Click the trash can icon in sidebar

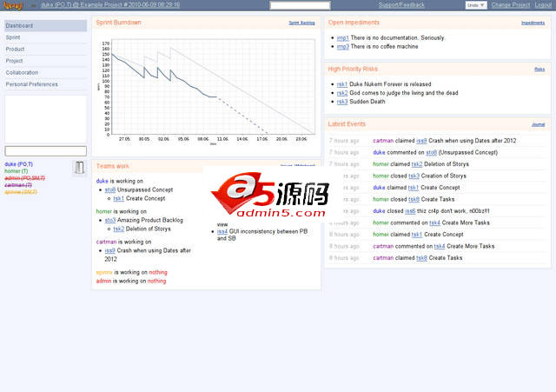tap(79, 168)
